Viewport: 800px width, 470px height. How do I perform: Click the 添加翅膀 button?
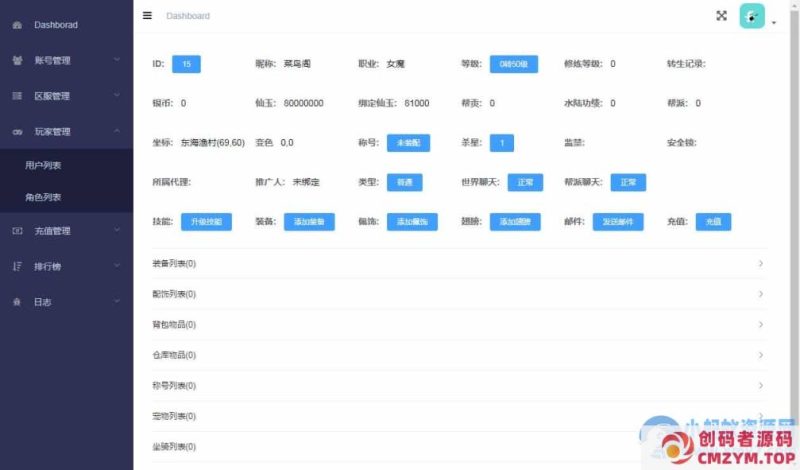pos(515,221)
